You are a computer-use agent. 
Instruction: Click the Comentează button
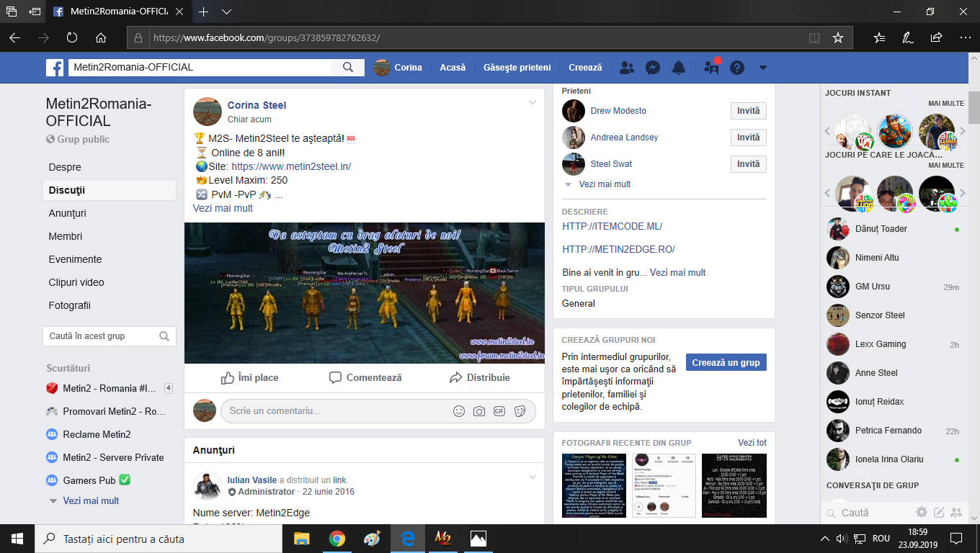click(365, 377)
